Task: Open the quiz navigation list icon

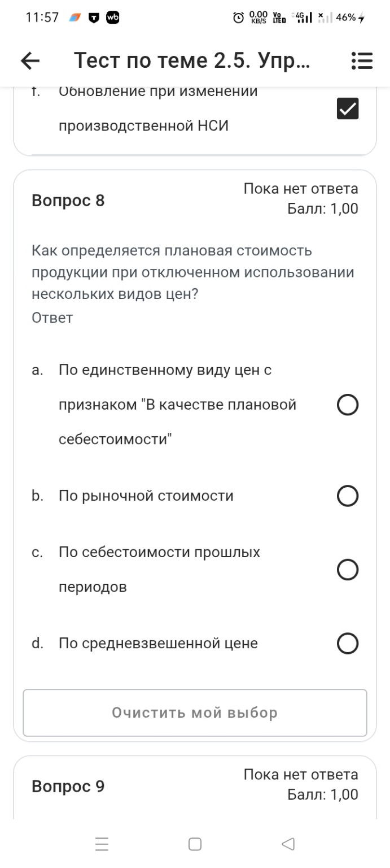Action: click(362, 60)
